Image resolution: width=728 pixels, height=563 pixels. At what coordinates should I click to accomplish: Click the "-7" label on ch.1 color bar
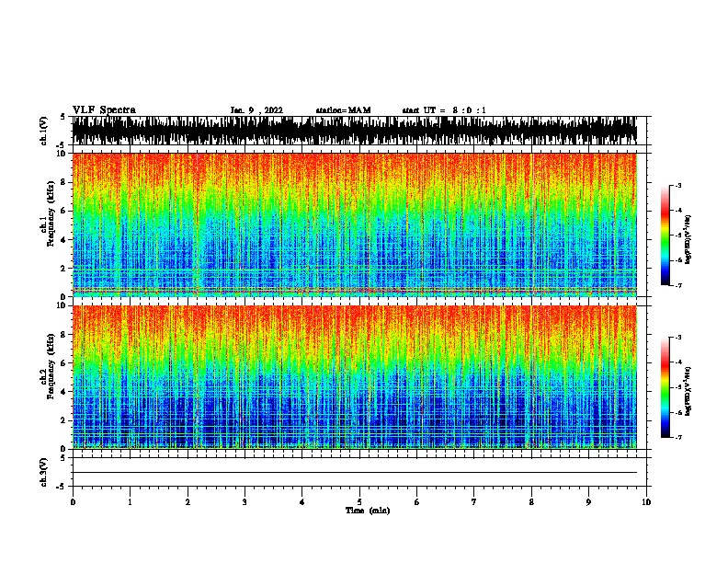tap(678, 285)
